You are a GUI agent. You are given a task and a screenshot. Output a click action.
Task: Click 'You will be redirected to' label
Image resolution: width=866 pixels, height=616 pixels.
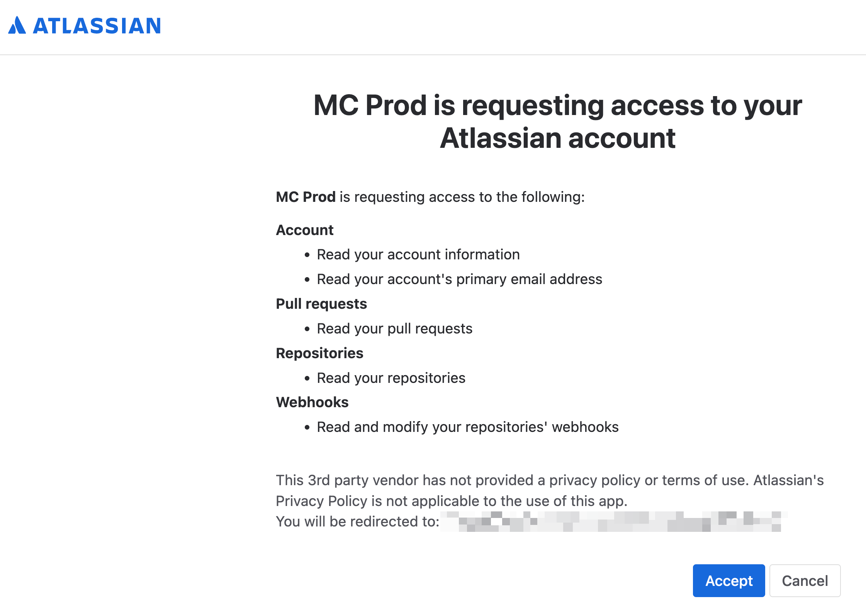tap(357, 521)
